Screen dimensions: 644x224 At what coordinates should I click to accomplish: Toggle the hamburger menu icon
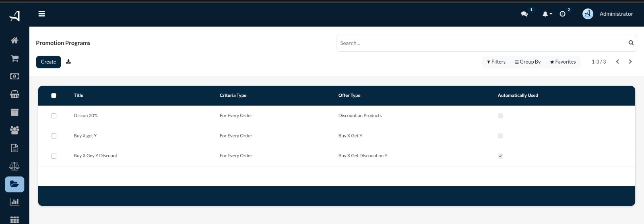(42, 14)
